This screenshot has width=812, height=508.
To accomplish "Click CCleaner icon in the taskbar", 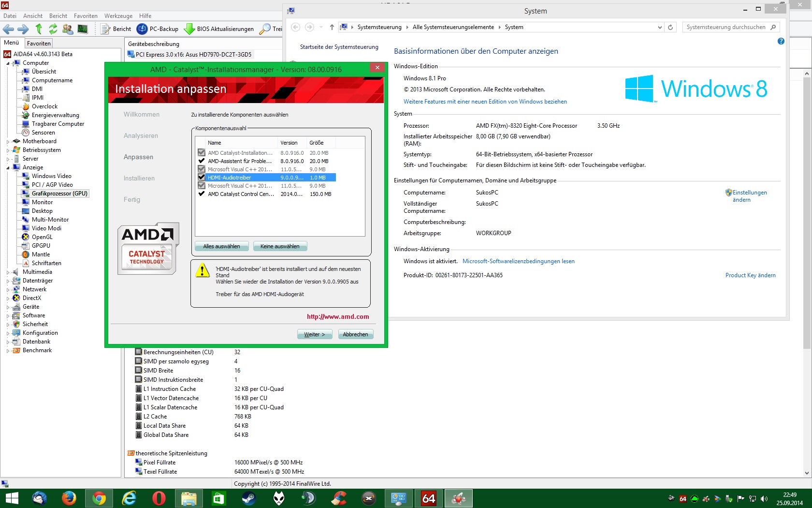I will pos(339,498).
